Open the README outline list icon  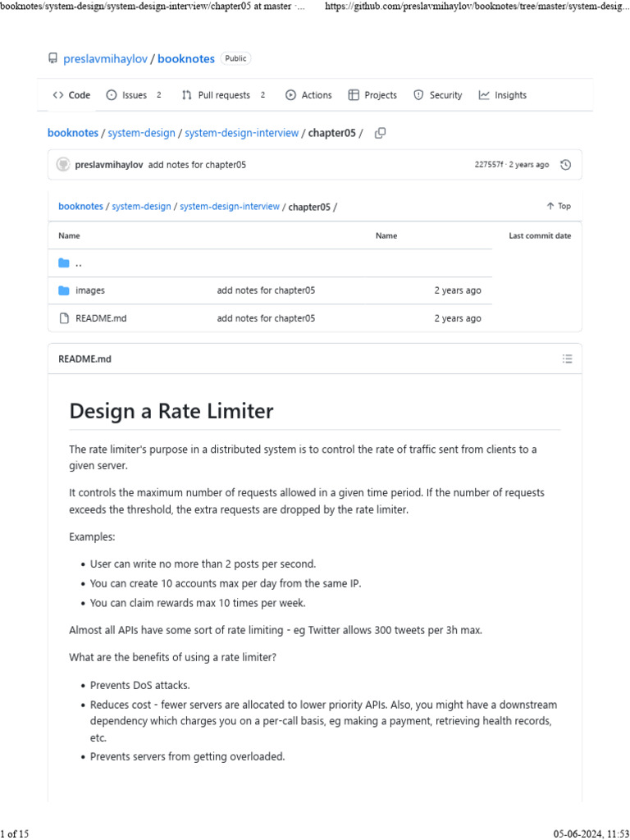(568, 359)
